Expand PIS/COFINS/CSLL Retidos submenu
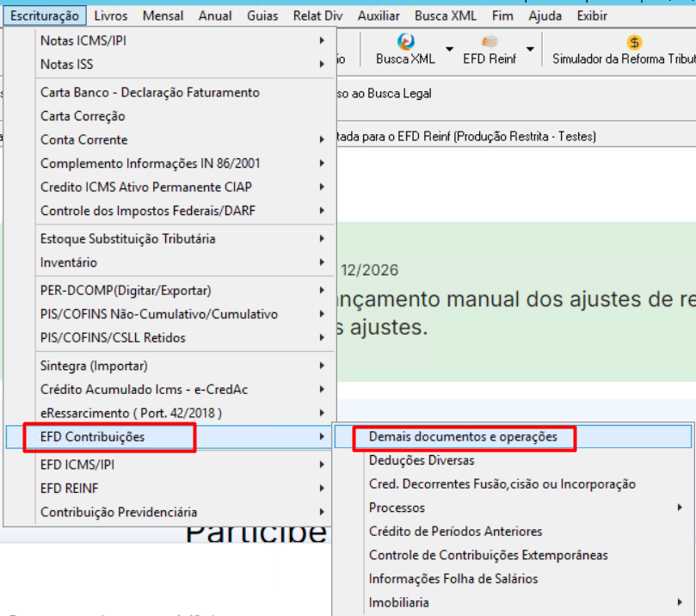This screenshot has width=696, height=616. click(169, 338)
